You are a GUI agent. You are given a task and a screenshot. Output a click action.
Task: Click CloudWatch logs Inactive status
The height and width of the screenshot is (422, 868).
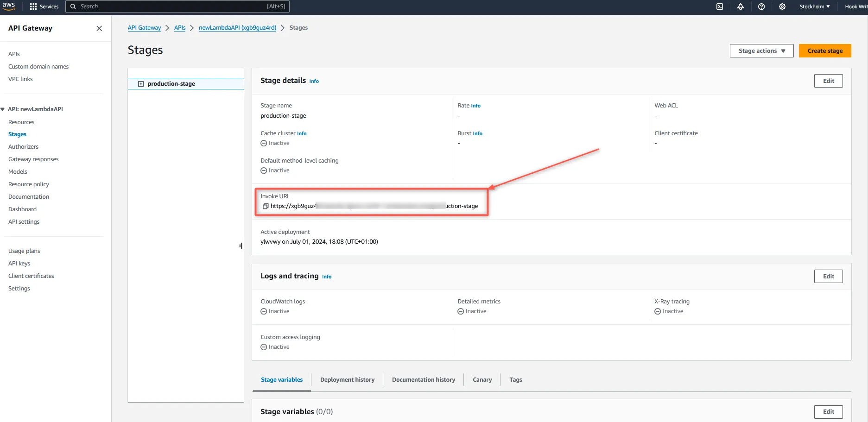(x=275, y=311)
